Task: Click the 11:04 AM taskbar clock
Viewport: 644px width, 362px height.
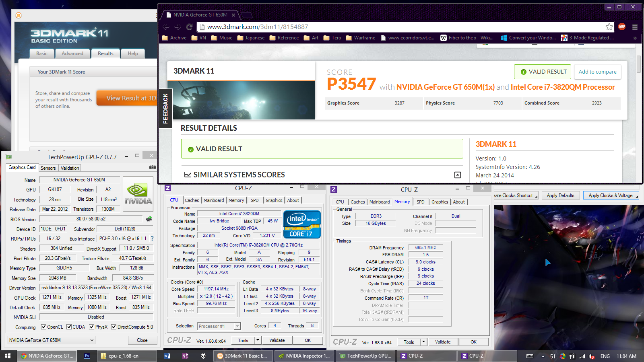Action: point(626,356)
